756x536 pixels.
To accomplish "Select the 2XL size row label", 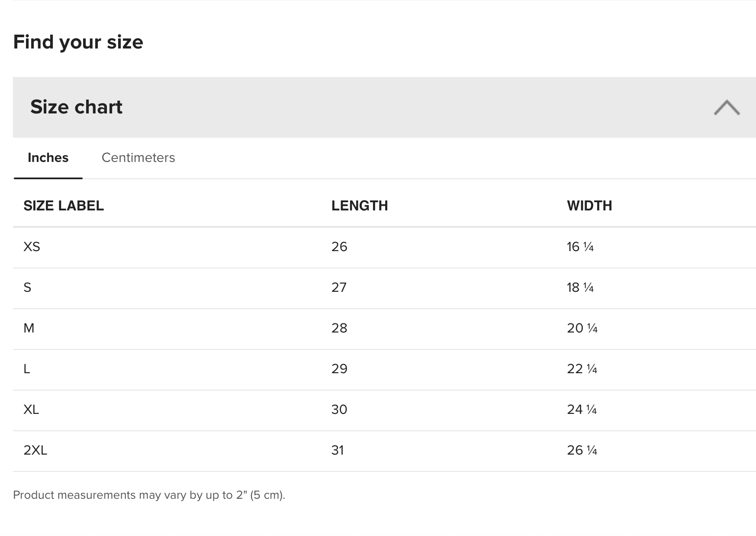I will point(35,450).
